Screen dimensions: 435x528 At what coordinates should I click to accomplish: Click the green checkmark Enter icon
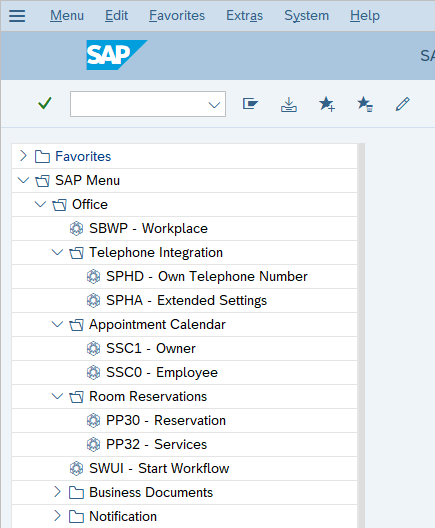point(45,103)
